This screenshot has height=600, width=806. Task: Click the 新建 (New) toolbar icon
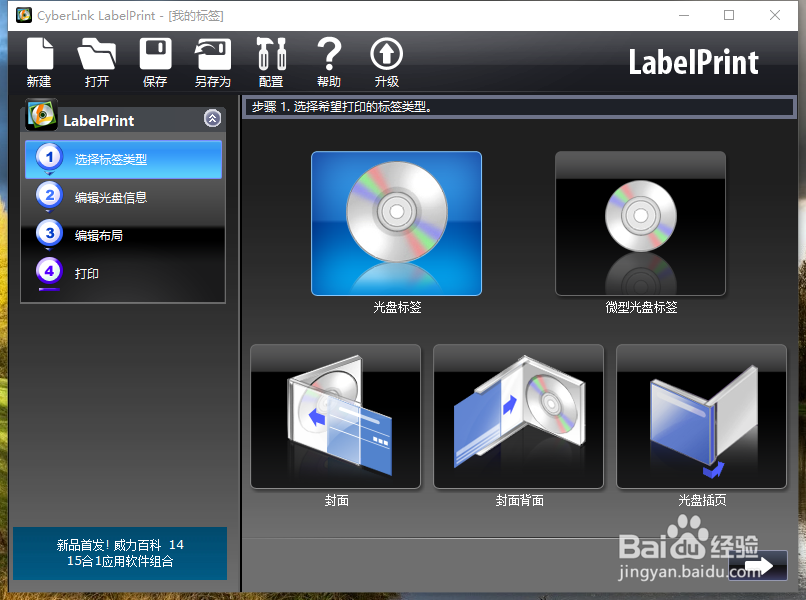[x=40, y=62]
